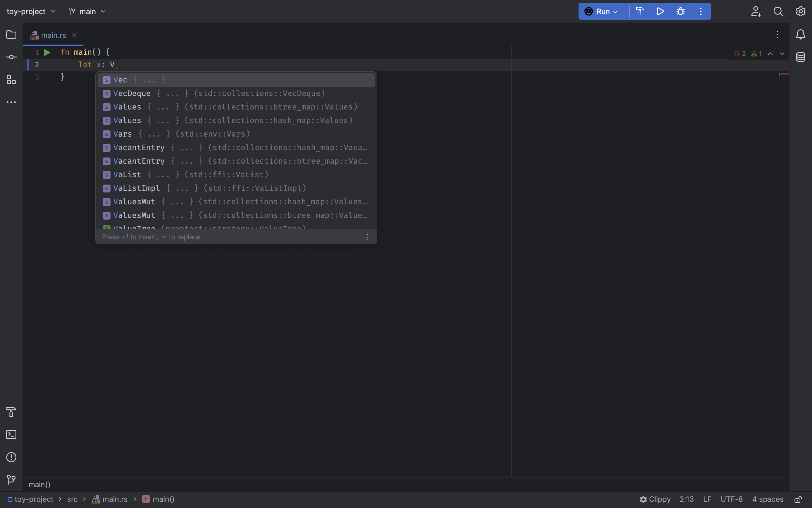Run the configuration with play button
Viewport: 812px width, 508px height.
(660, 11)
